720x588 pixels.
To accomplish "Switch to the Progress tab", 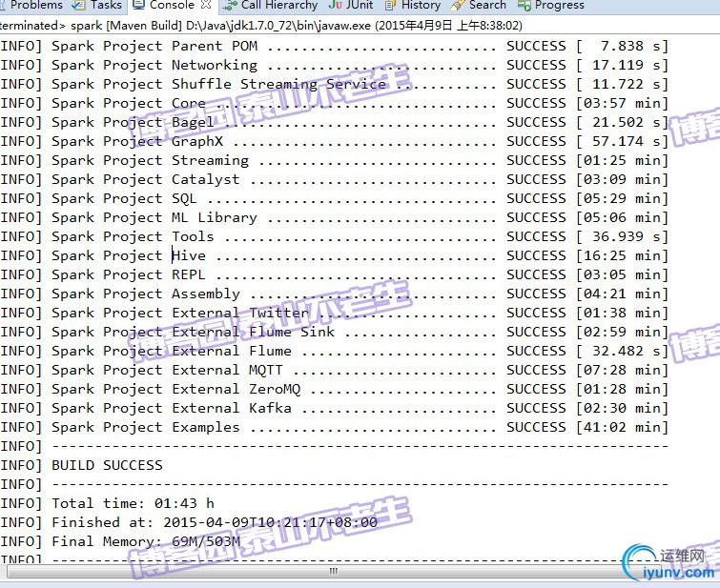I will (x=551, y=5).
